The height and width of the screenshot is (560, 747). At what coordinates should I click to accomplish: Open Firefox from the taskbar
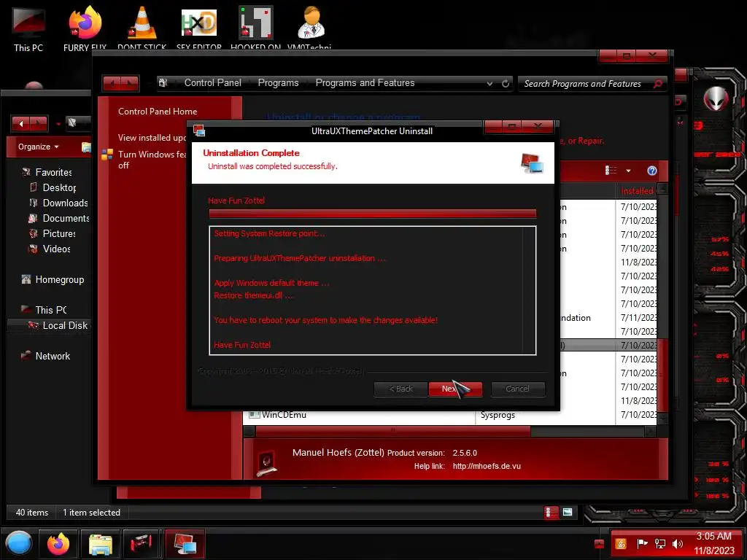58,544
